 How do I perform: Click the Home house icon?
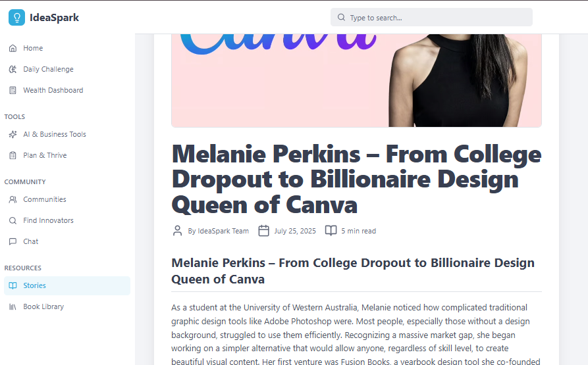[13, 48]
